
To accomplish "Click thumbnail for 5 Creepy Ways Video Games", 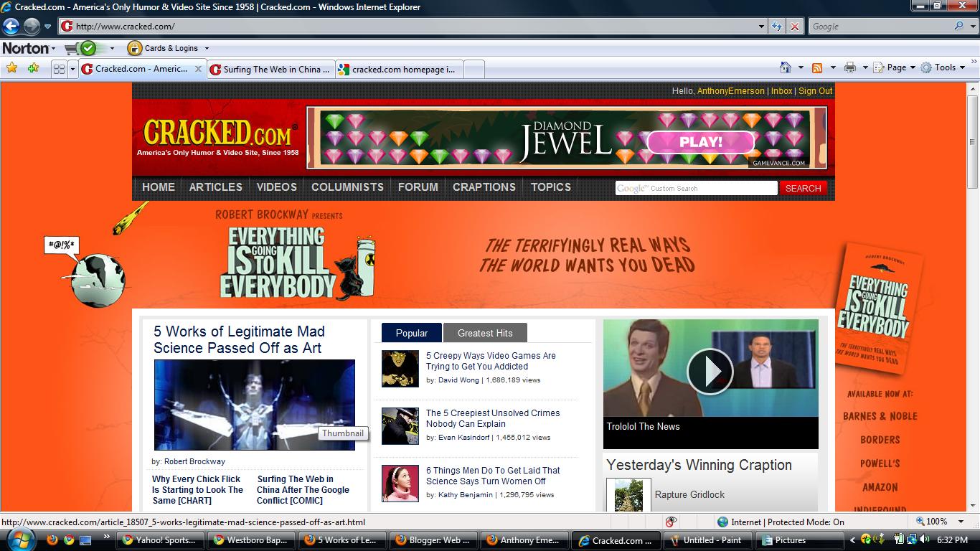I will tap(400, 369).
